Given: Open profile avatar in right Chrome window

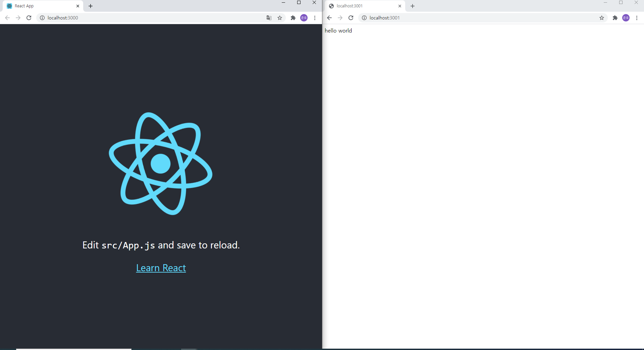Looking at the screenshot, I should pyautogui.click(x=626, y=18).
